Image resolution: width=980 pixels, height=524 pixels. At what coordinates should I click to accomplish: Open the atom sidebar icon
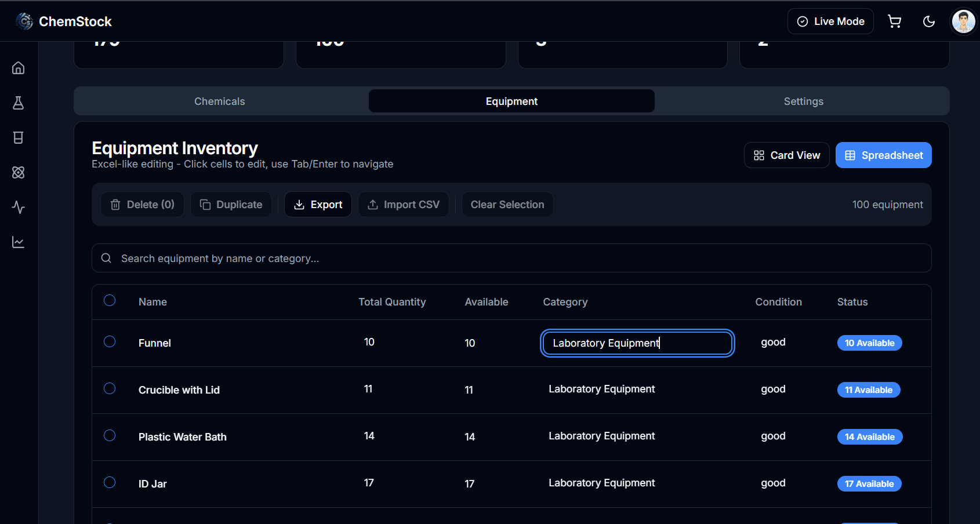(x=19, y=172)
